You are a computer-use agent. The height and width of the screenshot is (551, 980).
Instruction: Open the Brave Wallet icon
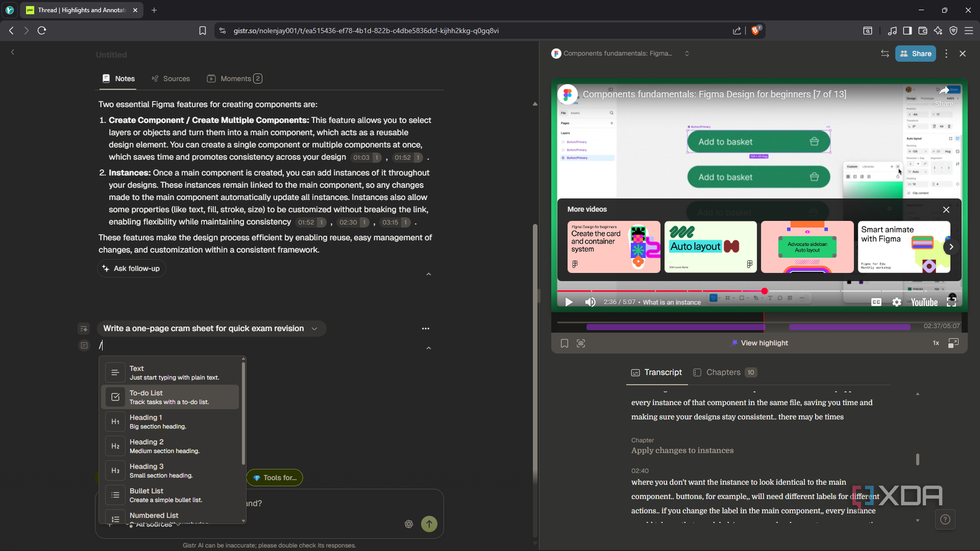coord(923,31)
